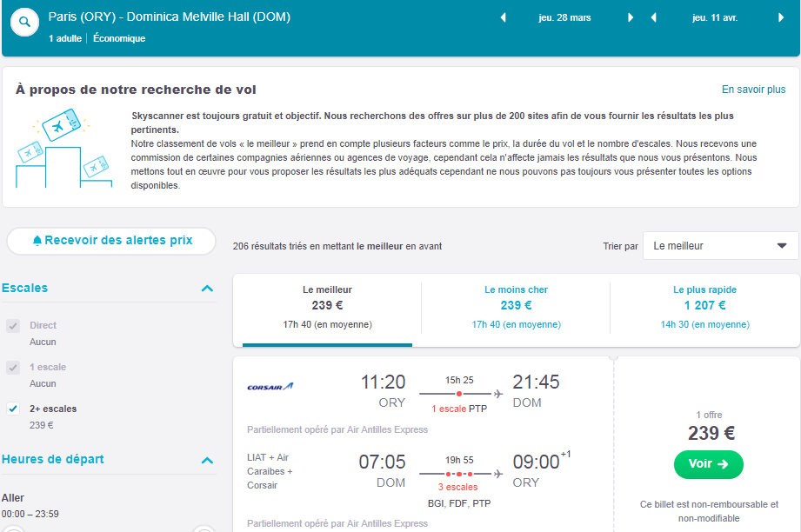The width and height of the screenshot is (801, 532).
Task: Open the En savoir plus link
Action: pos(753,90)
